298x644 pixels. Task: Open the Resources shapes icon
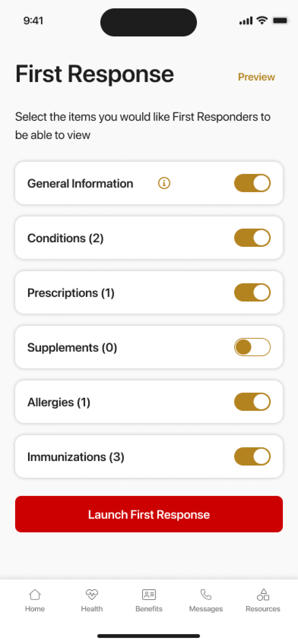pos(263,594)
